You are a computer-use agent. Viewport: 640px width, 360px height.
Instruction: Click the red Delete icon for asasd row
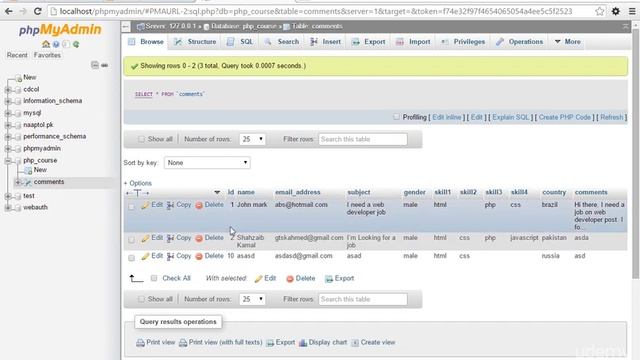(199, 257)
